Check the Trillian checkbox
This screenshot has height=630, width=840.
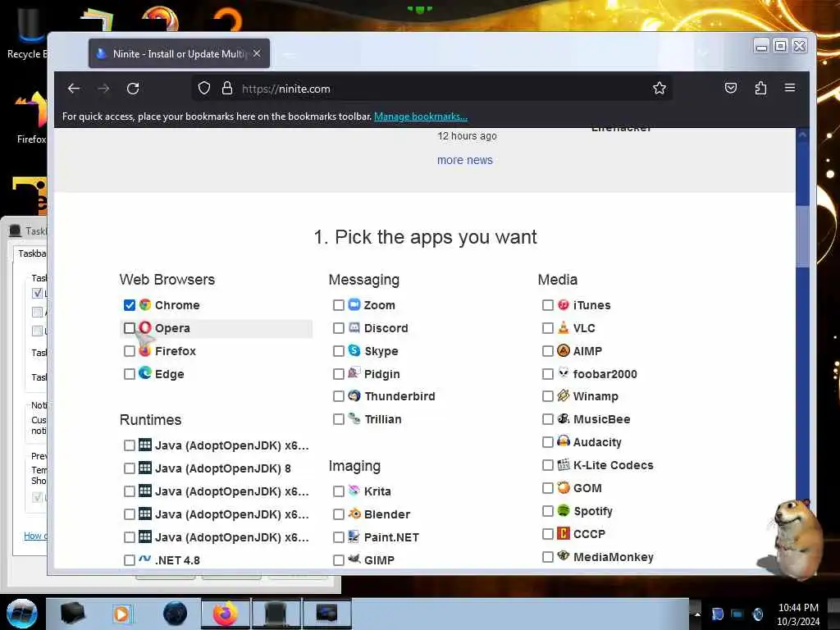pyautogui.click(x=339, y=419)
